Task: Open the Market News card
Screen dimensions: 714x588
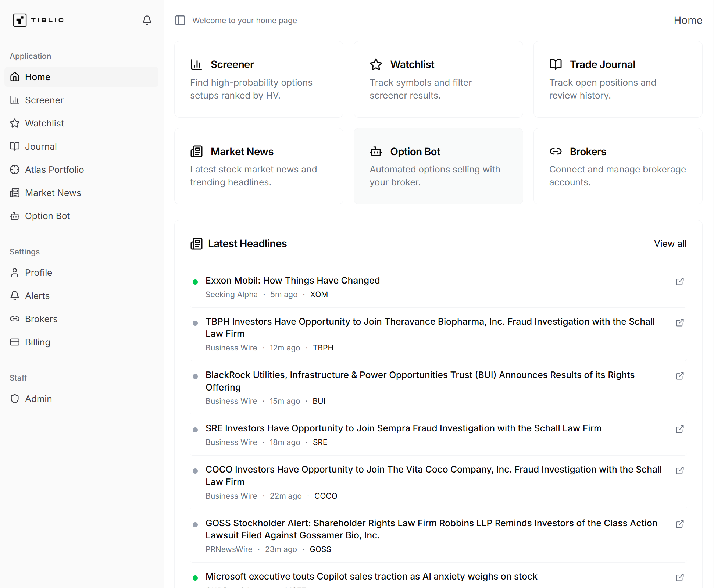Action: click(258, 166)
